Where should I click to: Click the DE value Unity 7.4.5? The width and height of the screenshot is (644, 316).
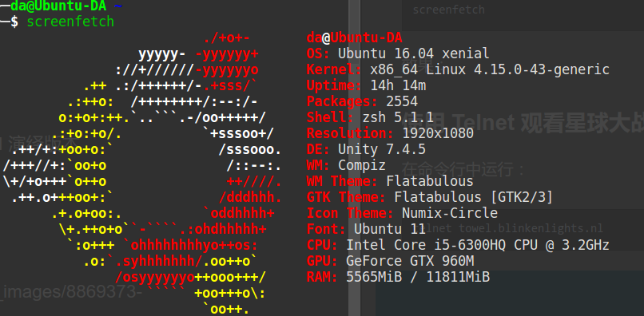[382, 149]
